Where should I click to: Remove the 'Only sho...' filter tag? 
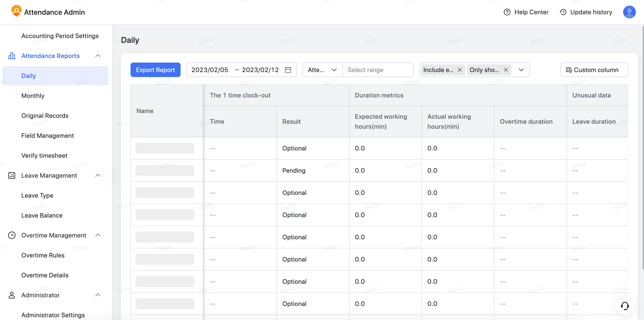tap(506, 70)
